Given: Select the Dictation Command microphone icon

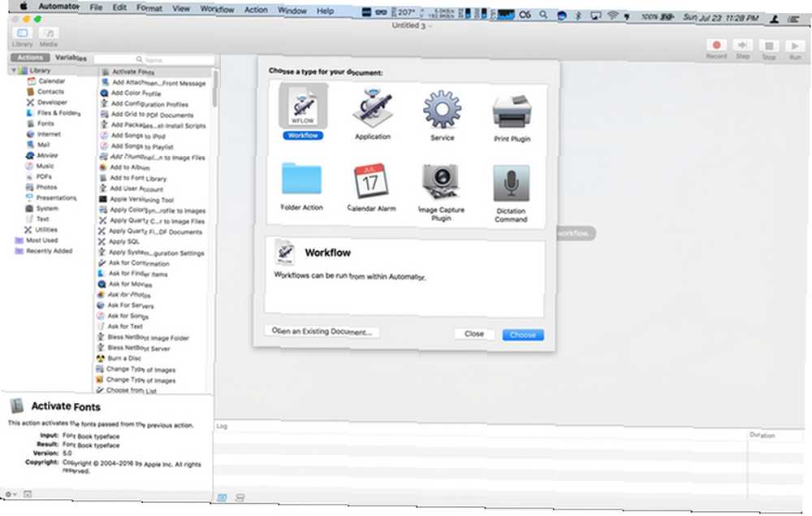Looking at the screenshot, I should (511, 184).
